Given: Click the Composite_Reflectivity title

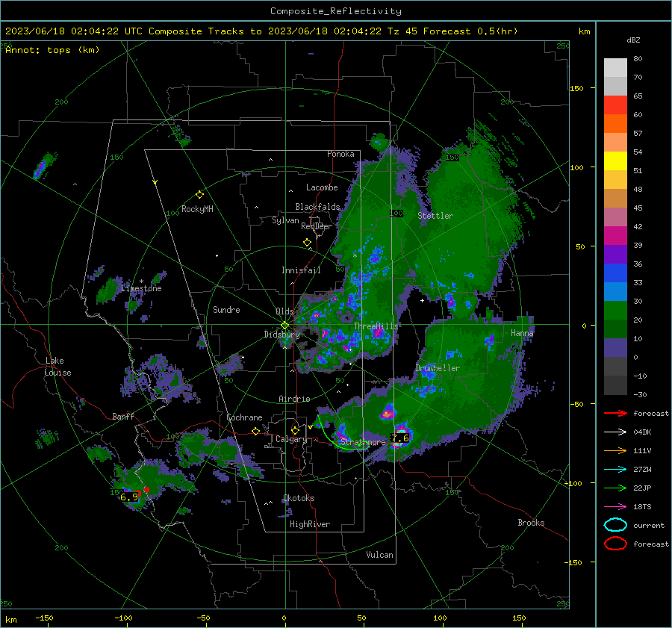Looking at the screenshot, I should (x=336, y=11).
